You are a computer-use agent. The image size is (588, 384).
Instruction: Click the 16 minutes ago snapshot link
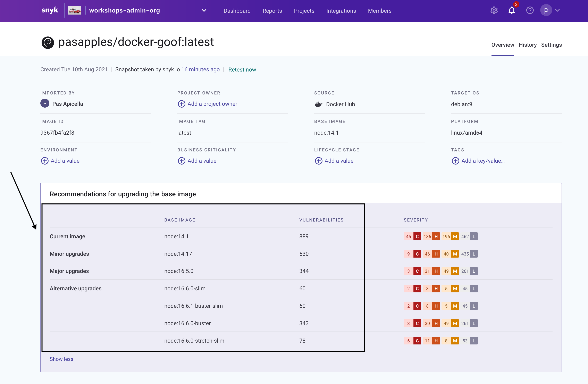(200, 69)
